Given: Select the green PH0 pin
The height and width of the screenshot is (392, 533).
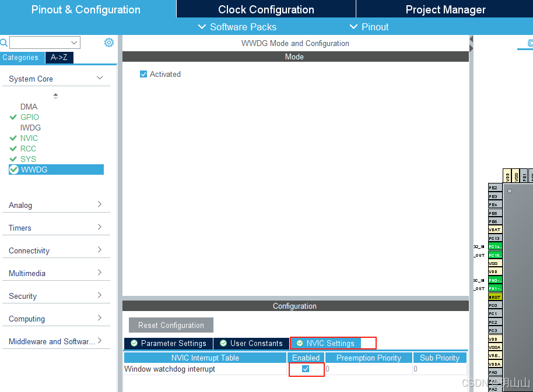Looking at the screenshot, I should [495, 280].
